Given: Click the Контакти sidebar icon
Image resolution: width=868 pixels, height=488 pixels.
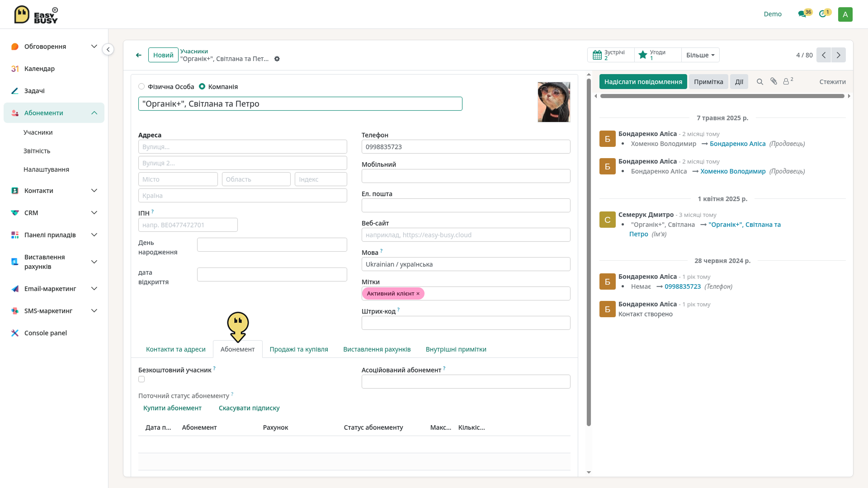Looking at the screenshot, I should coord(15,191).
